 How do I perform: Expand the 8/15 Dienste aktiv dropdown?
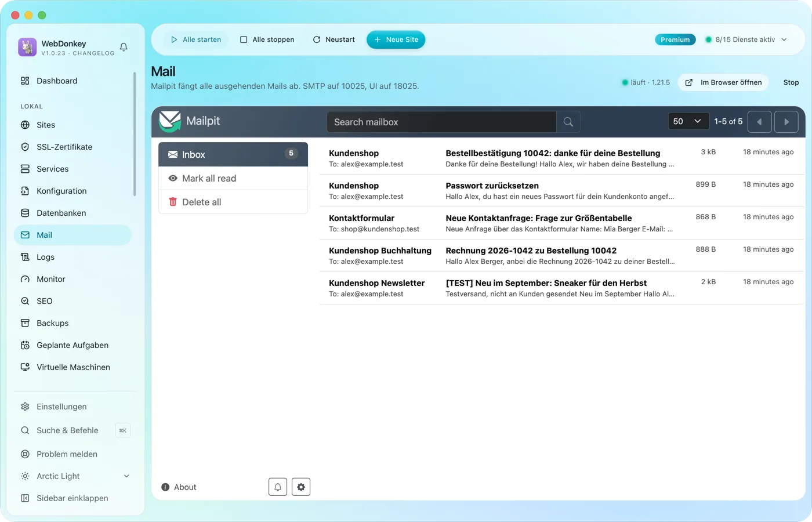[746, 39]
